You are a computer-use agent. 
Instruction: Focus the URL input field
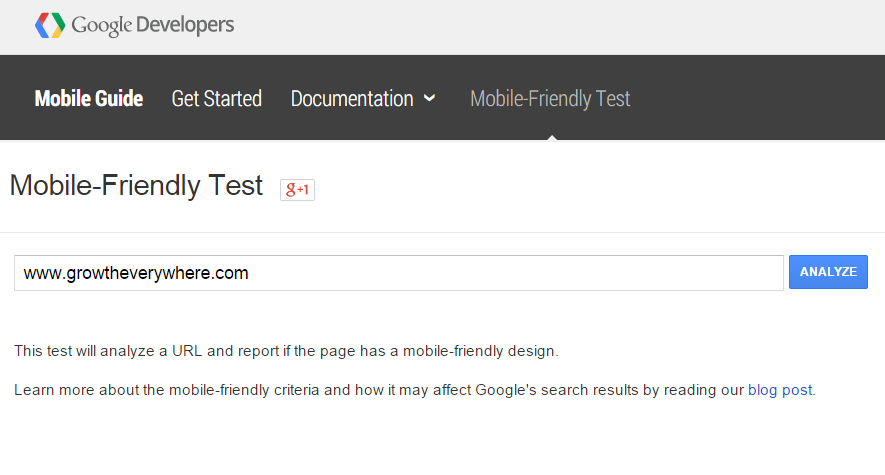click(x=398, y=273)
